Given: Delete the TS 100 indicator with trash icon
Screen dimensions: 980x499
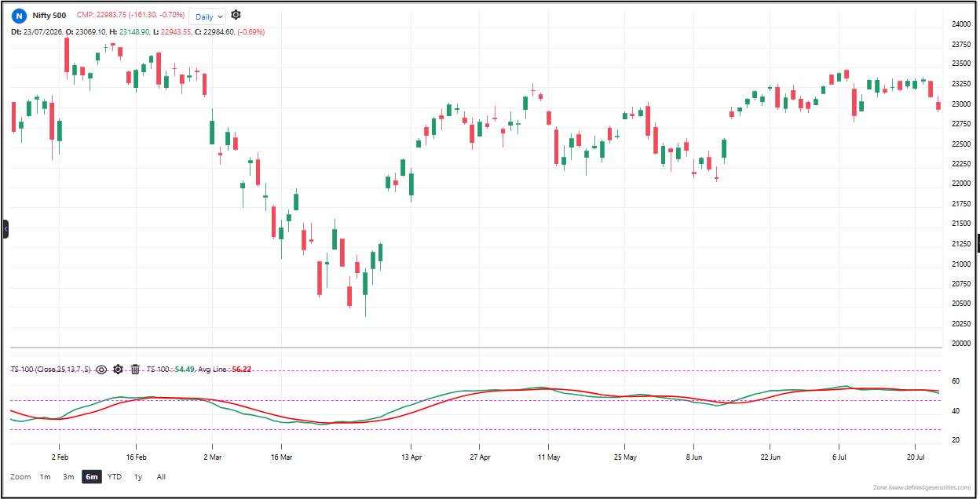Looking at the screenshot, I should pos(135,369).
